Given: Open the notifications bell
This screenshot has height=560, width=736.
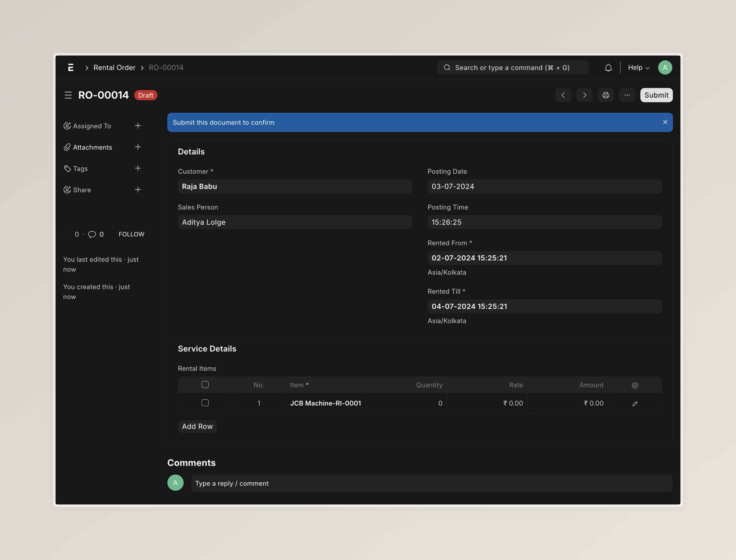Looking at the screenshot, I should (x=608, y=68).
